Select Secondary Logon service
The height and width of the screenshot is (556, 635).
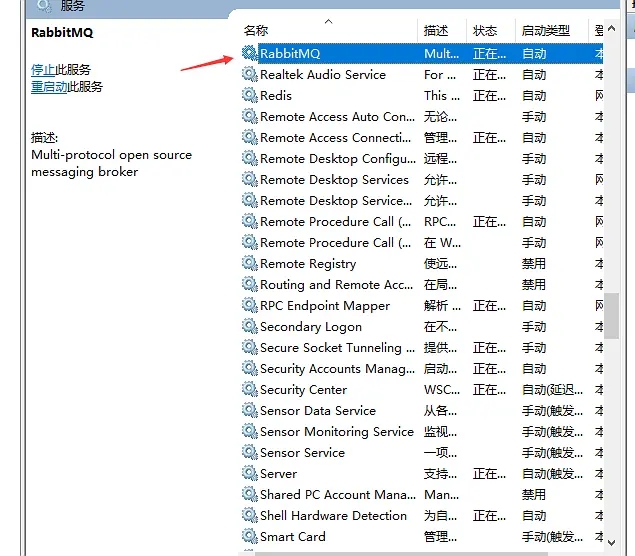tap(311, 327)
